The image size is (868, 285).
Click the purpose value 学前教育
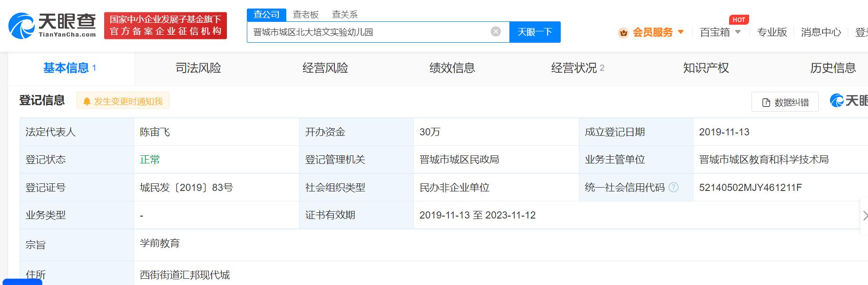(160, 243)
